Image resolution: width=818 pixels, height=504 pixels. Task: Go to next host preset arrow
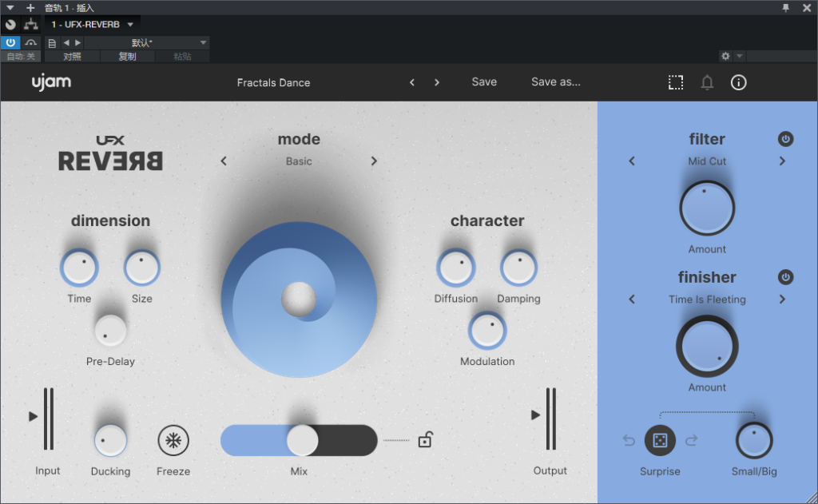[77, 43]
